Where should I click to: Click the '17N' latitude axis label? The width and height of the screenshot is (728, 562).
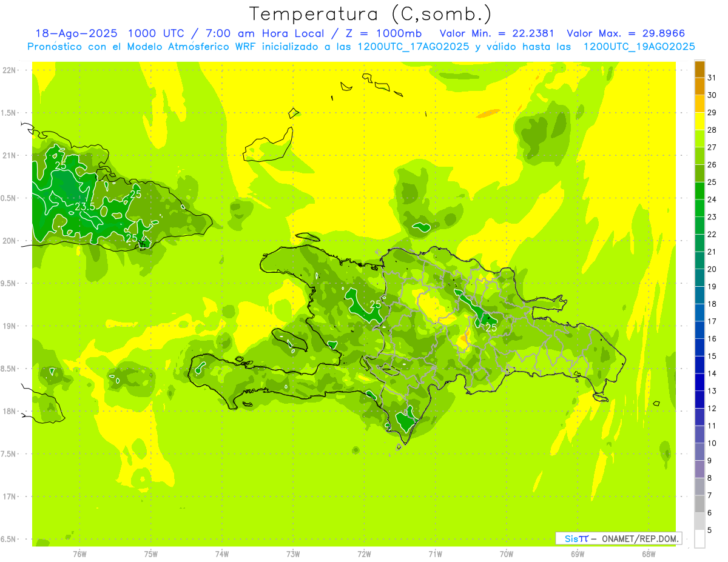click(9, 497)
